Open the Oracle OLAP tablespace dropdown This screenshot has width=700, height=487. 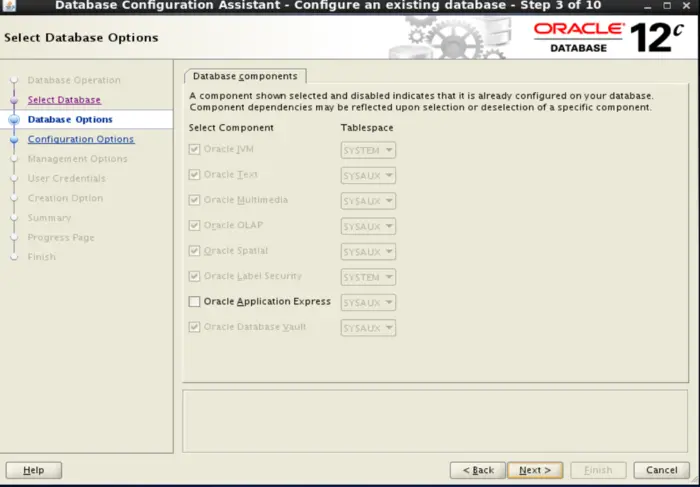pos(368,227)
